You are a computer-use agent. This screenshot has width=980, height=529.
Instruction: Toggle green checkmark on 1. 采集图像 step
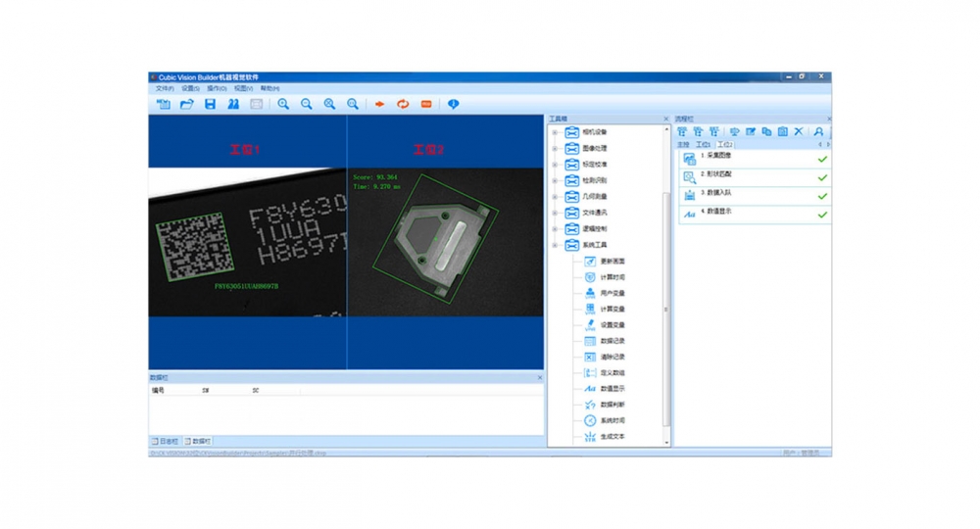pos(822,159)
